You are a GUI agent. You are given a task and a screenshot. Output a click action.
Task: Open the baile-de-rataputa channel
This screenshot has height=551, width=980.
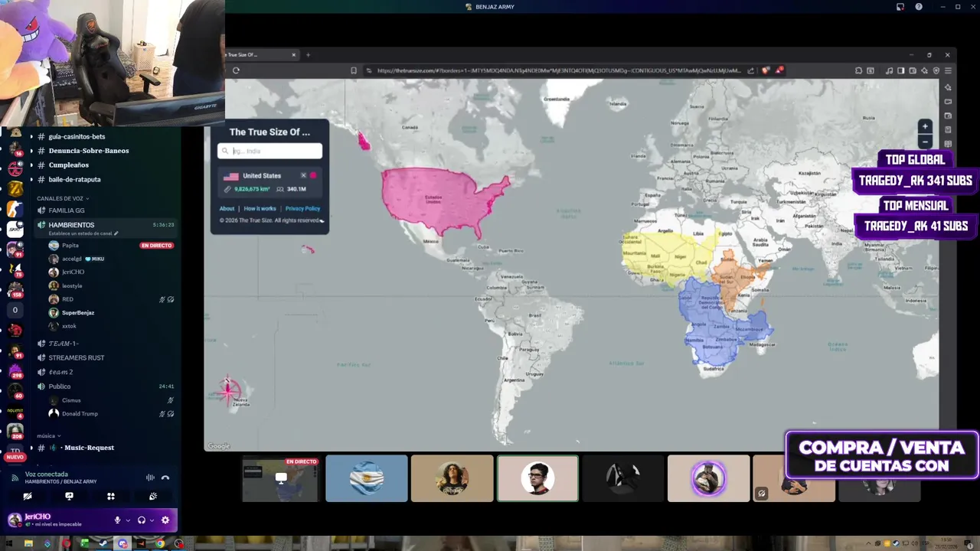(x=74, y=180)
